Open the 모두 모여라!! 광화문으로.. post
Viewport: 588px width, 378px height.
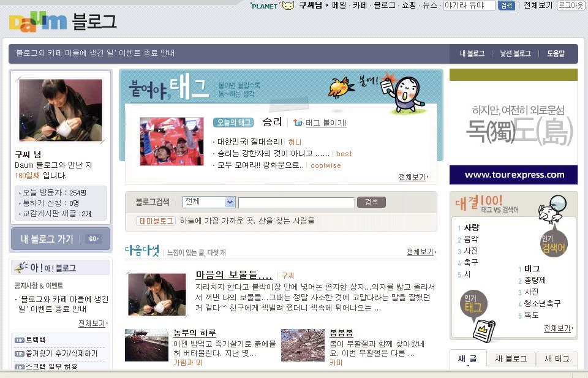(x=261, y=165)
